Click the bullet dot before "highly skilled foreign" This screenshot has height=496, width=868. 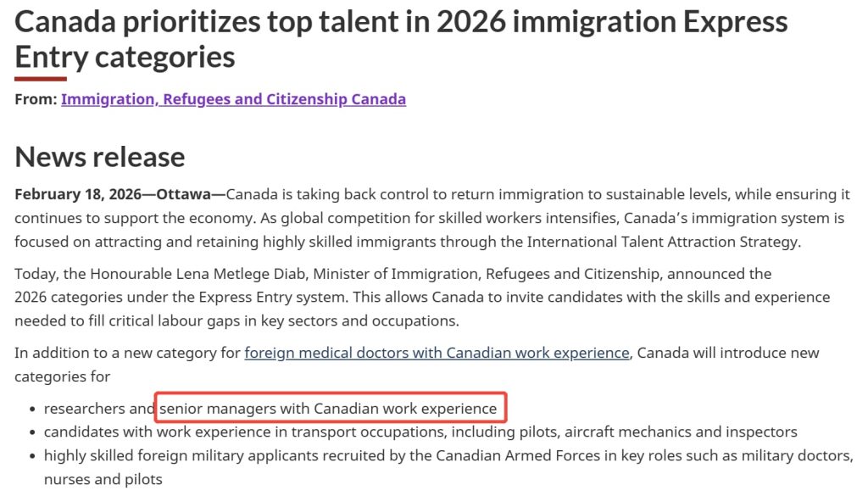coord(33,457)
